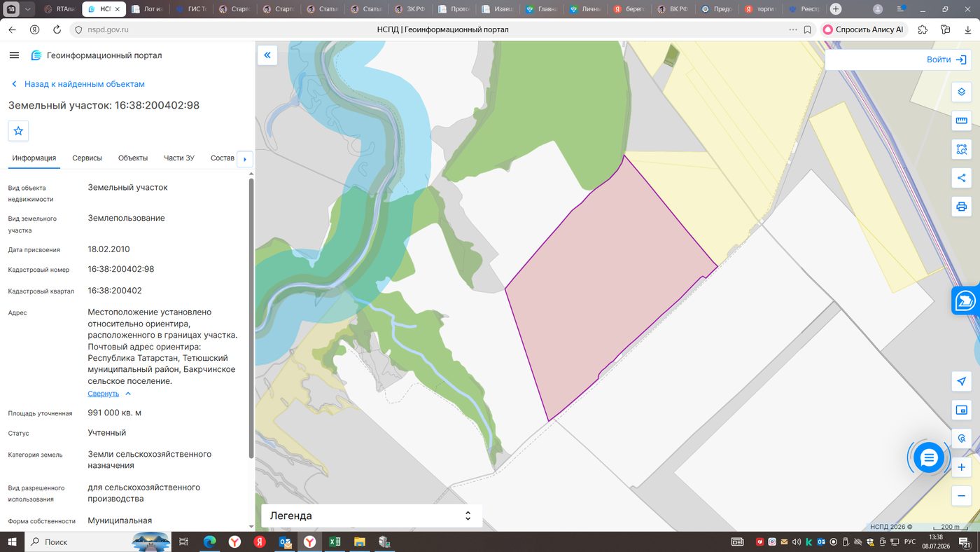Click the info panel vertical scrollbar

tap(251, 319)
